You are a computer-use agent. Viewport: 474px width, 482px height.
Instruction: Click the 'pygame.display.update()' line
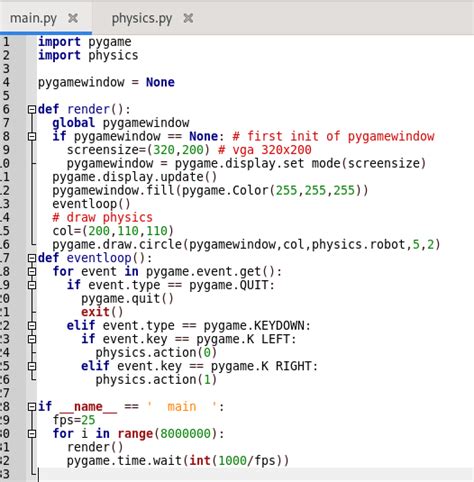[135, 177]
